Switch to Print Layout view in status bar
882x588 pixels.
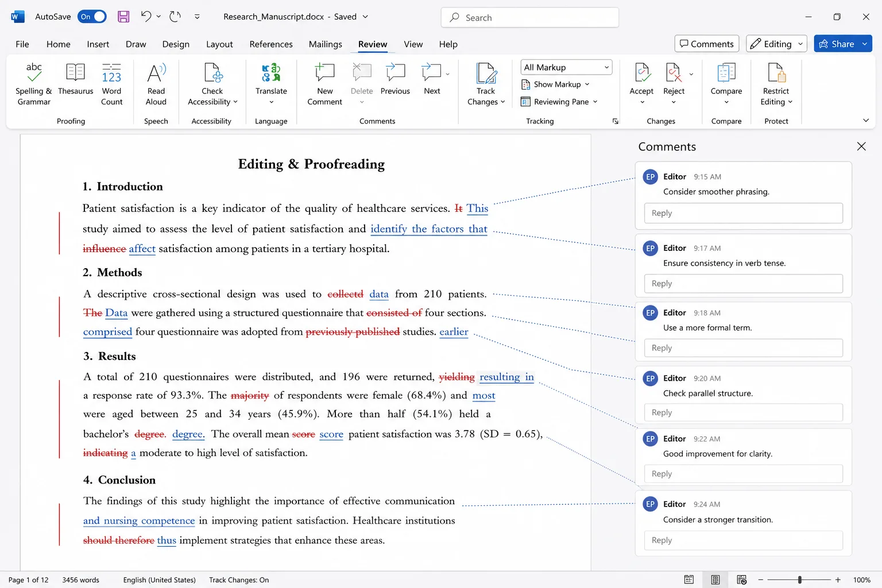715,579
